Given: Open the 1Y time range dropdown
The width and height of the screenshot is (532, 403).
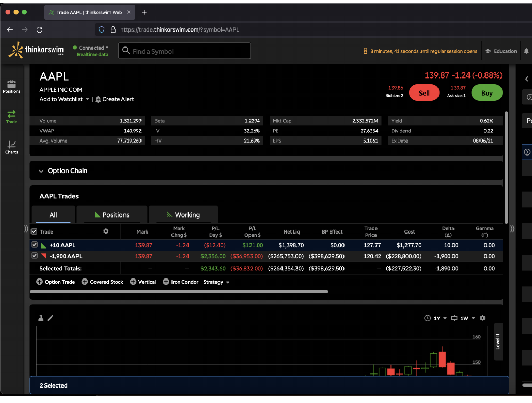Looking at the screenshot, I should [x=440, y=318].
